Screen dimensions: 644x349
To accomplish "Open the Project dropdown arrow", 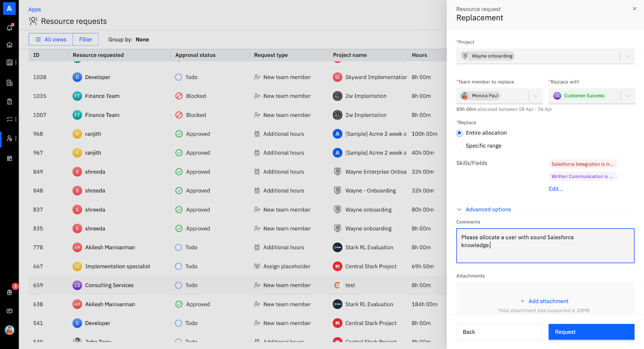I will [x=627, y=56].
